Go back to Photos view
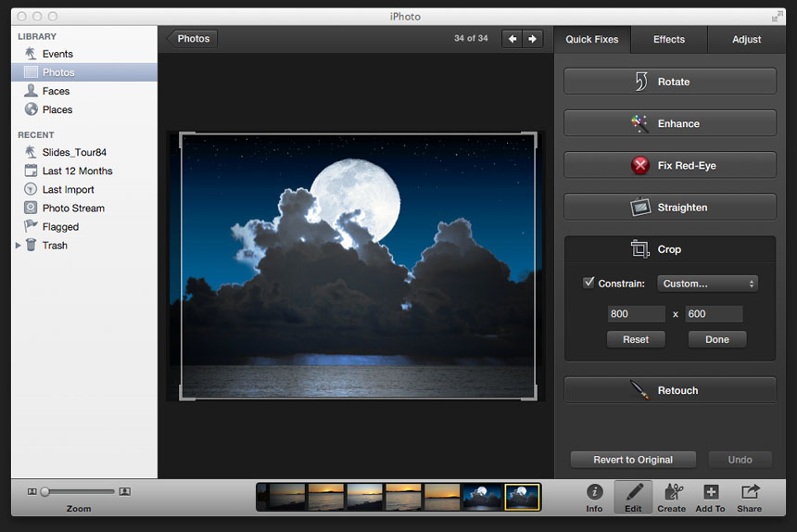The image size is (797, 532). pyautogui.click(x=192, y=39)
